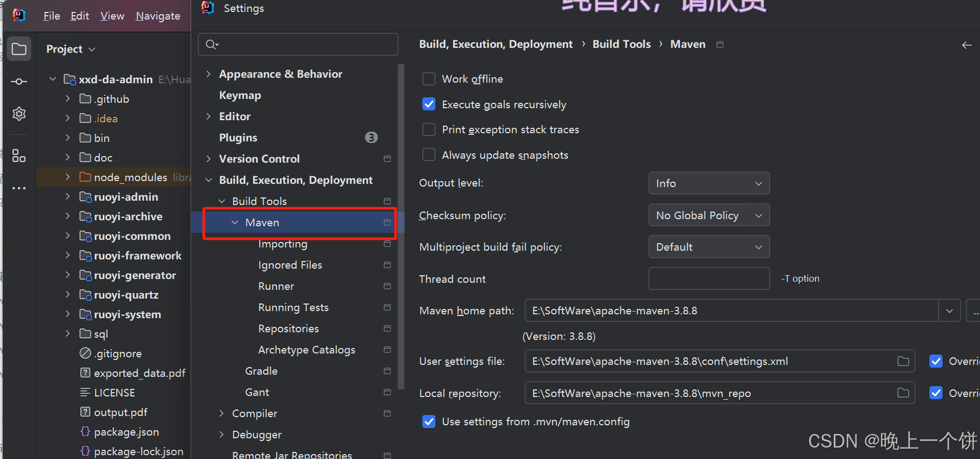The width and height of the screenshot is (980, 459).
Task: Click the project-level icon on Repositories row
Action: (387, 328)
